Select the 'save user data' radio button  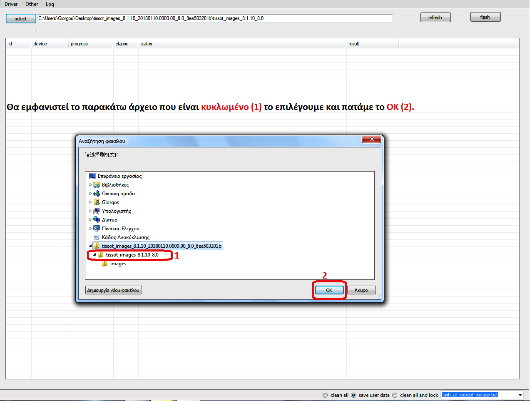[353, 395]
